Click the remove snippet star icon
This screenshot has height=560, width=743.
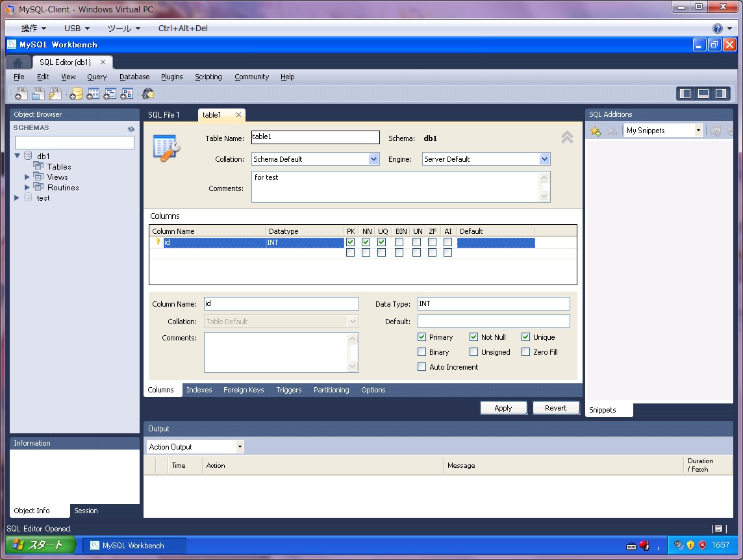click(612, 131)
